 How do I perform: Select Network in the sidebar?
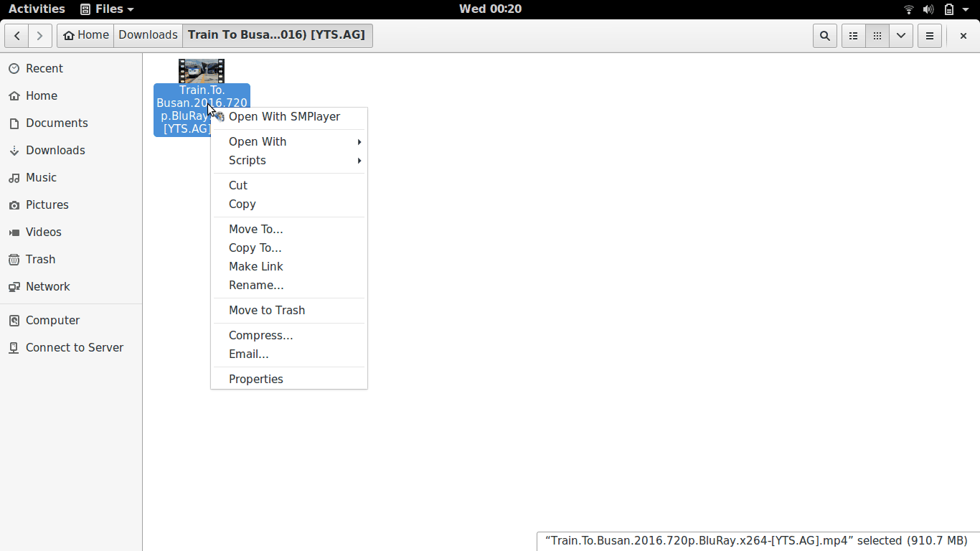tap(47, 286)
